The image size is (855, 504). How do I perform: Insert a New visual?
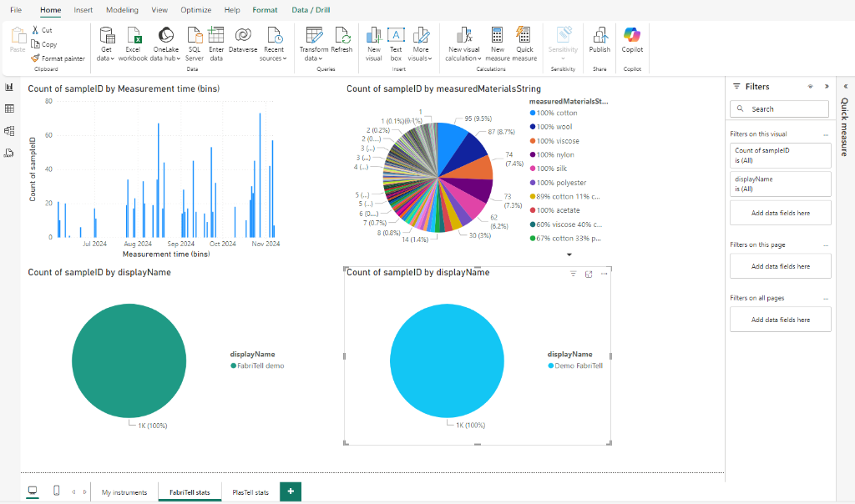pos(374,43)
